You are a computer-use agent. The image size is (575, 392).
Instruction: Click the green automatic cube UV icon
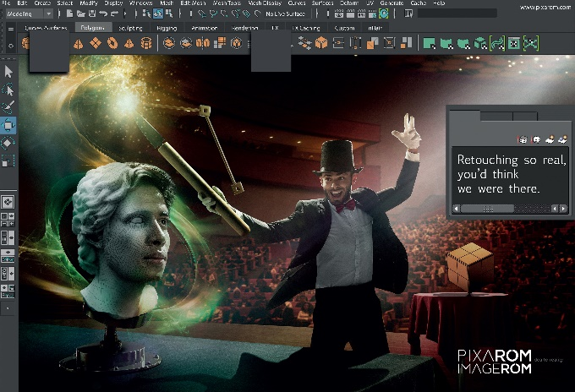pyautogui.click(x=480, y=43)
